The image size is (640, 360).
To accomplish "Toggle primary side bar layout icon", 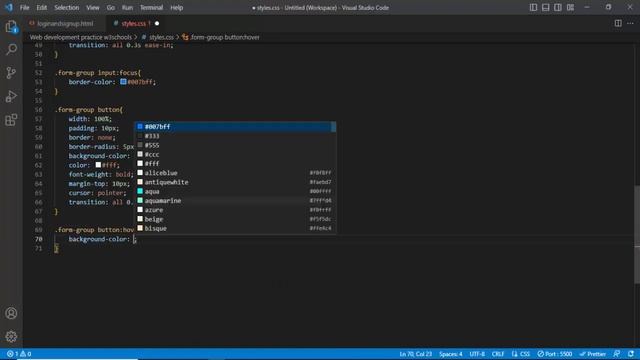I will pos(533,7).
